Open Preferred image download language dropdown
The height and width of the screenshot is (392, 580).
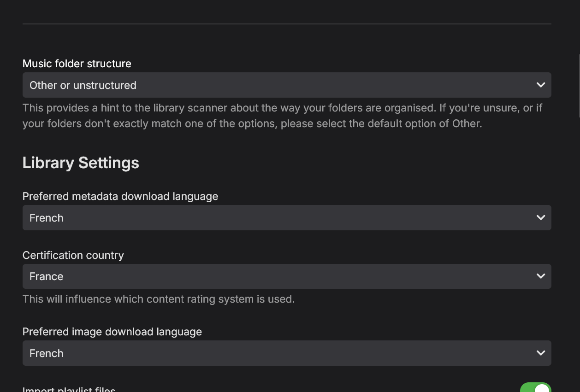tap(277, 353)
